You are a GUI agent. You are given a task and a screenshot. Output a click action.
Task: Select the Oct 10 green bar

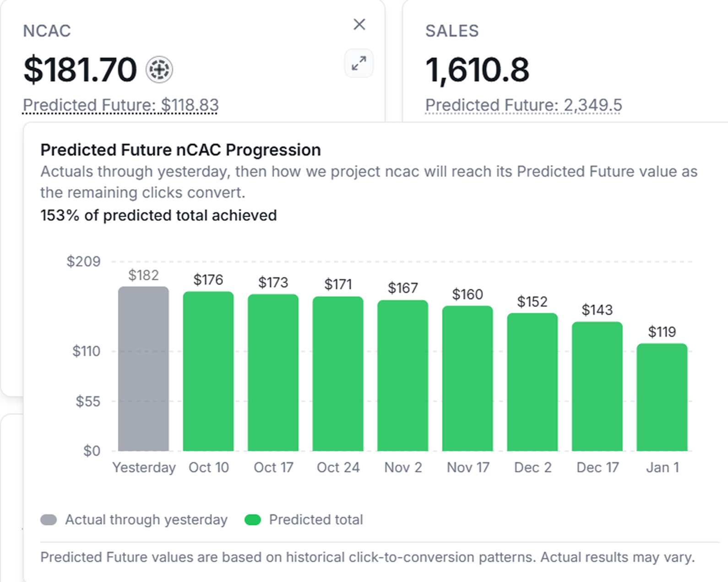coord(208,371)
